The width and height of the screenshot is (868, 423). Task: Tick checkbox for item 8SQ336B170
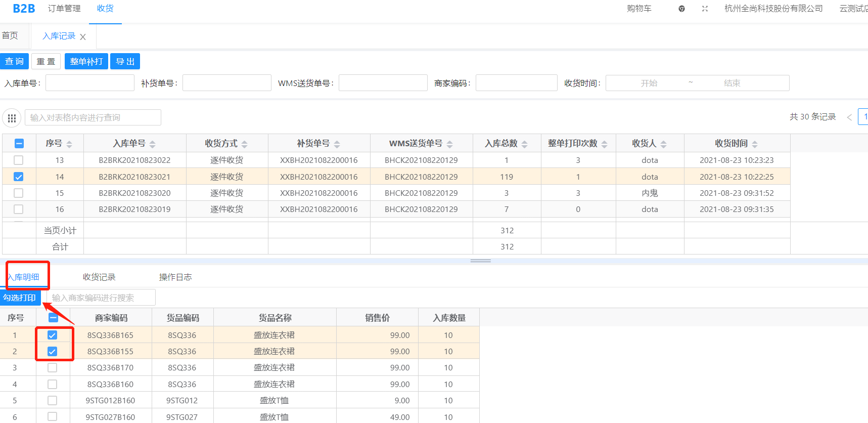(52, 368)
